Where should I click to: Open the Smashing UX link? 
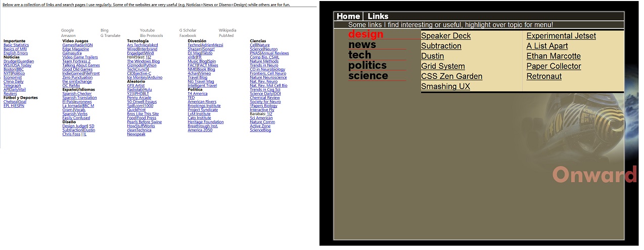pos(446,87)
